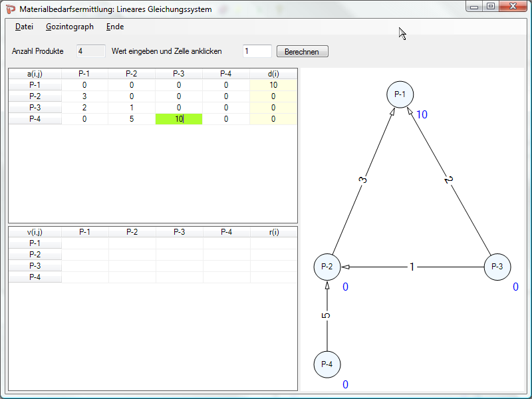This screenshot has height=399, width=532.
Task: Click the Anzahl Produkte field showing 4
Action: pos(91,51)
